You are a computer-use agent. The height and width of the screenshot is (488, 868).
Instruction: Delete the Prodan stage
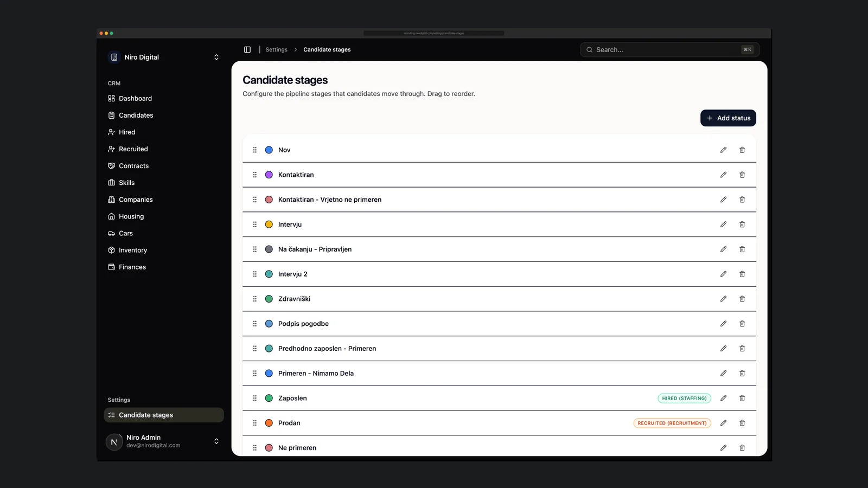pyautogui.click(x=742, y=423)
